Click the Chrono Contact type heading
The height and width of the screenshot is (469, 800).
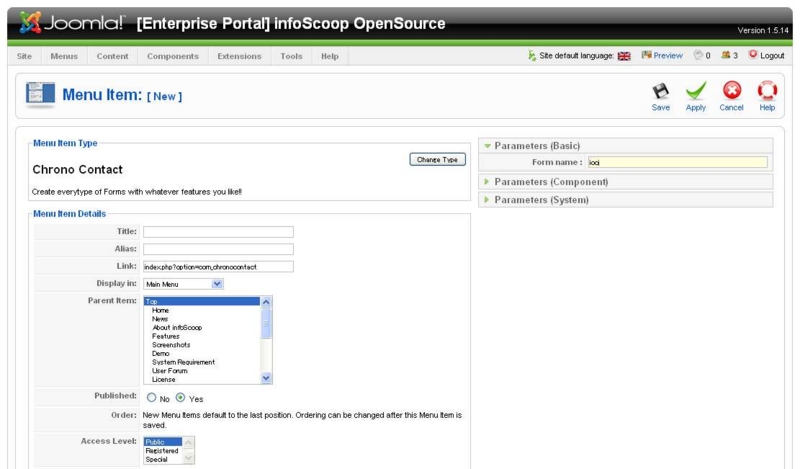78,169
